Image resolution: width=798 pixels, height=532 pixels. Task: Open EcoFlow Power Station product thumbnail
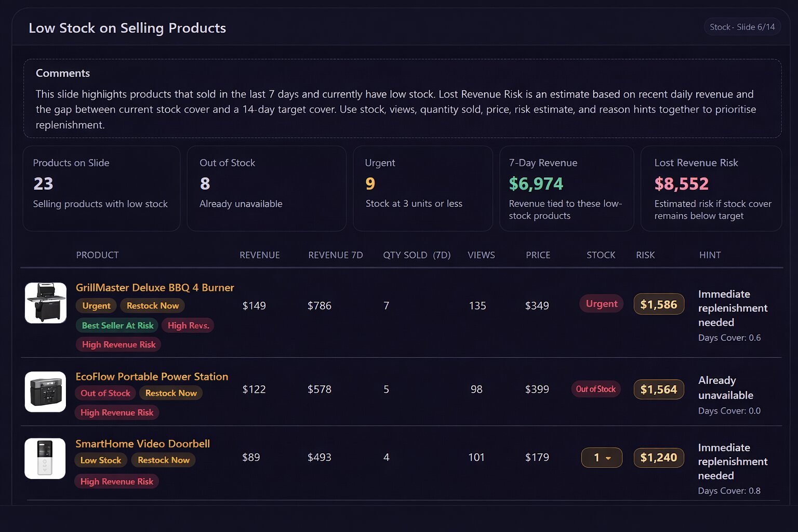click(45, 392)
